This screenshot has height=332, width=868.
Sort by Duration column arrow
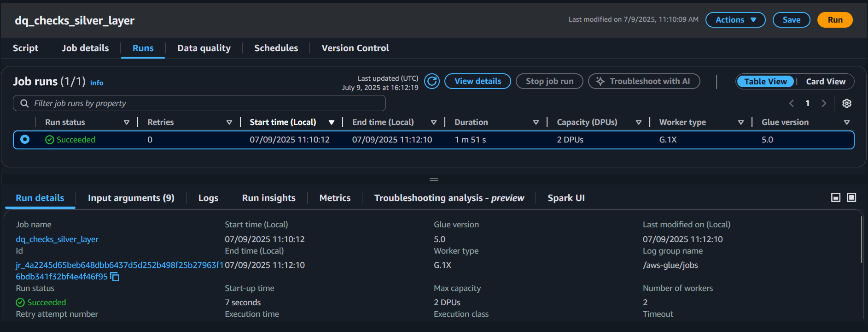point(536,122)
